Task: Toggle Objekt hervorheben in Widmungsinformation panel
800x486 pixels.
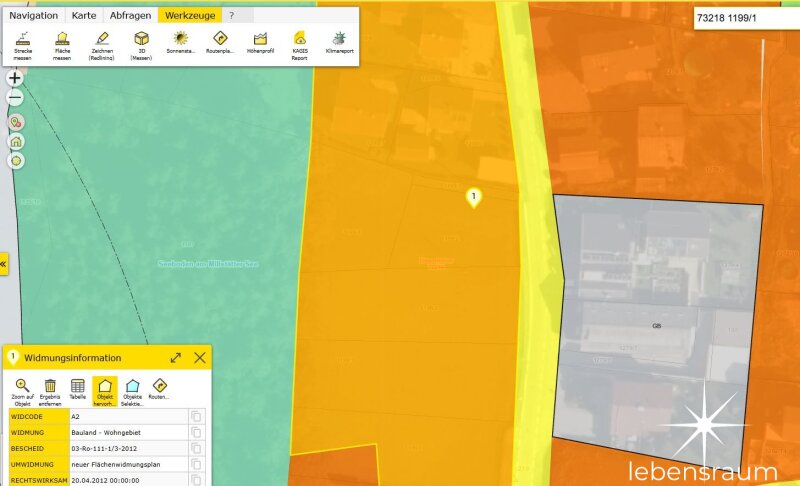Action: (105, 390)
